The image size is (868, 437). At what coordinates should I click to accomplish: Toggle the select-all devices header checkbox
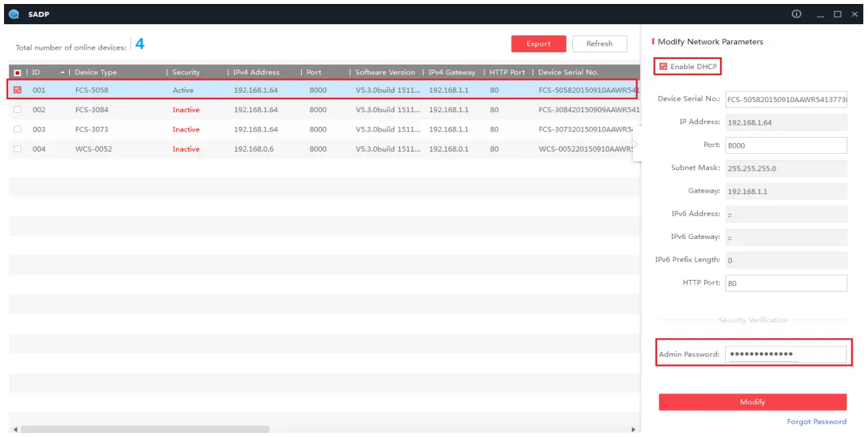[17, 72]
